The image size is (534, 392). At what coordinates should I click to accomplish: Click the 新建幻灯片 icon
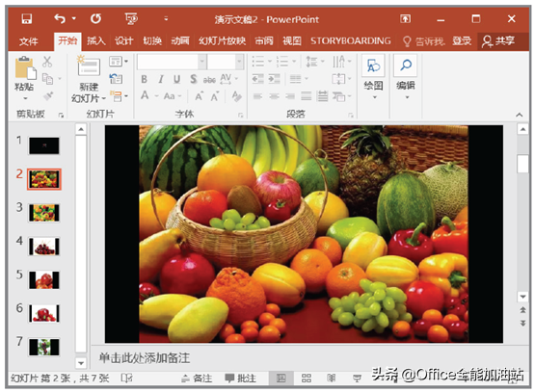pos(89,66)
